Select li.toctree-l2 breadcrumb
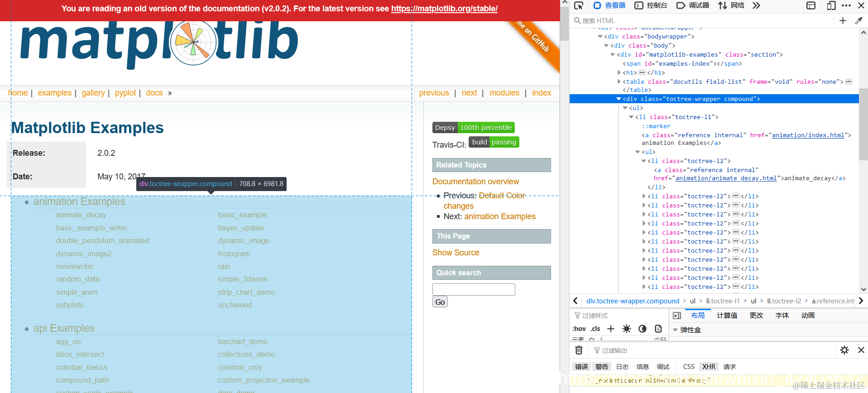The height and width of the screenshot is (393, 868). (x=784, y=301)
